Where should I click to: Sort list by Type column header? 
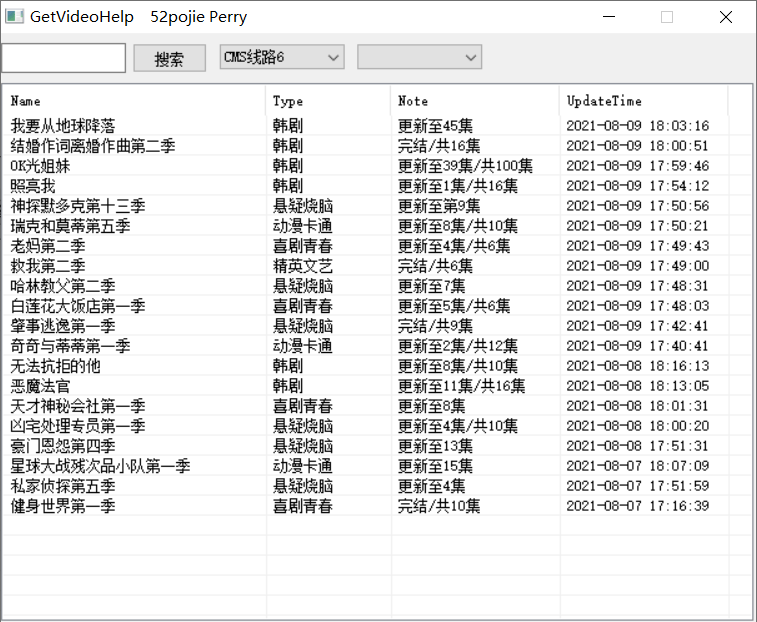tap(328, 101)
